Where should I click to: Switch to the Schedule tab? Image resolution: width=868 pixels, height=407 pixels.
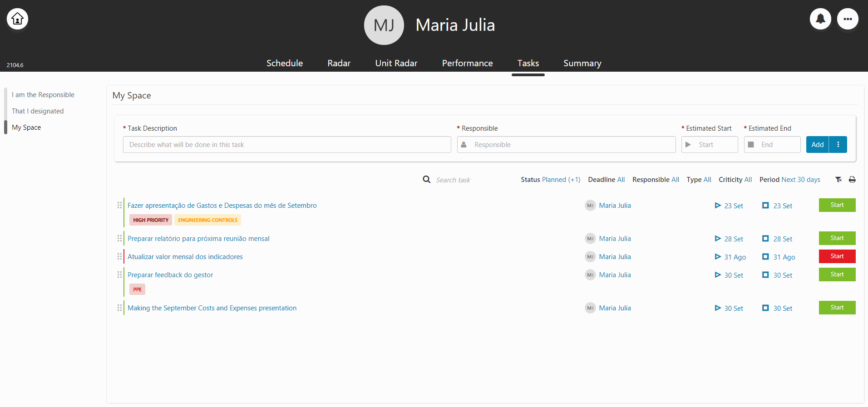[x=285, y=63]
